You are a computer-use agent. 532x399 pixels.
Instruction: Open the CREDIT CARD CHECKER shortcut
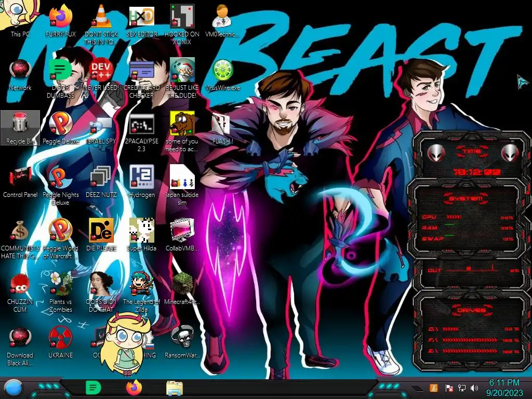[141, 79]
